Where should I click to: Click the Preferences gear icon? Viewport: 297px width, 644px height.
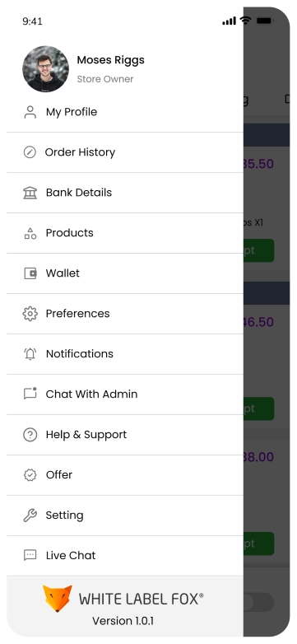30,314
